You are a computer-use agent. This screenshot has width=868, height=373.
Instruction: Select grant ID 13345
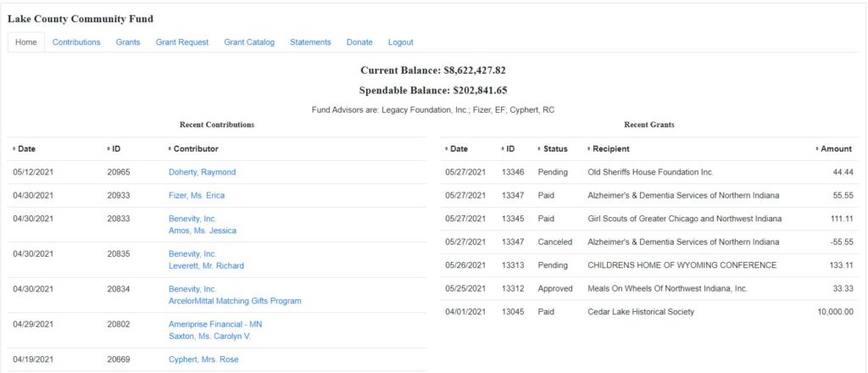[513, 219]
